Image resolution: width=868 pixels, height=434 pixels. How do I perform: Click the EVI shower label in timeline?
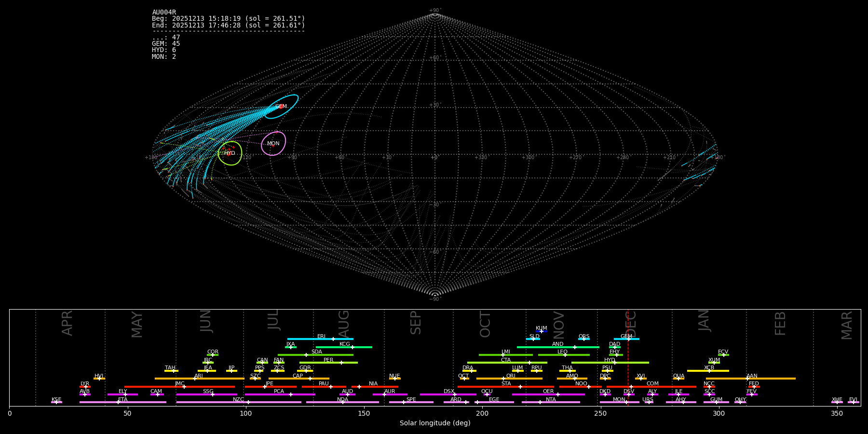click(x=853, y=400)
